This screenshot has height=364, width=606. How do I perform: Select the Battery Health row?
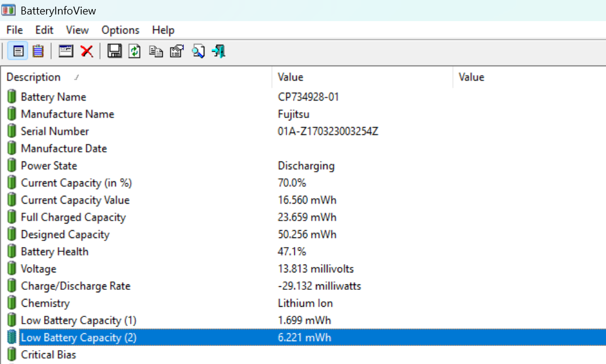pyautogui.click(x=303, y=251)
